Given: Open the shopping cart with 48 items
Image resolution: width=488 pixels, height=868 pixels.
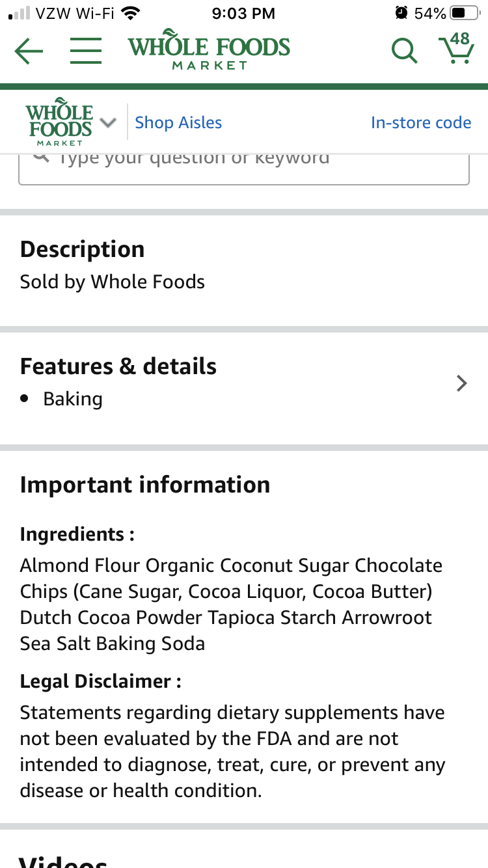Looking at the screenshot, I should click(455, 49).
